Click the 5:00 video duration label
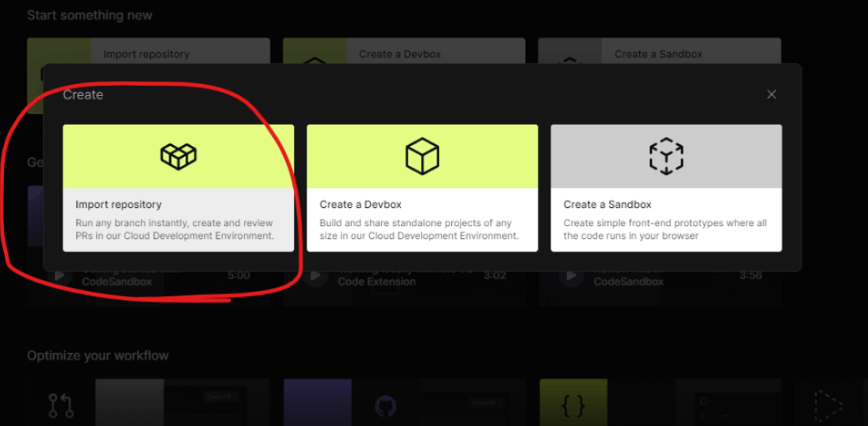The width and height of the screenshot is (868, 426). point(238,275)
